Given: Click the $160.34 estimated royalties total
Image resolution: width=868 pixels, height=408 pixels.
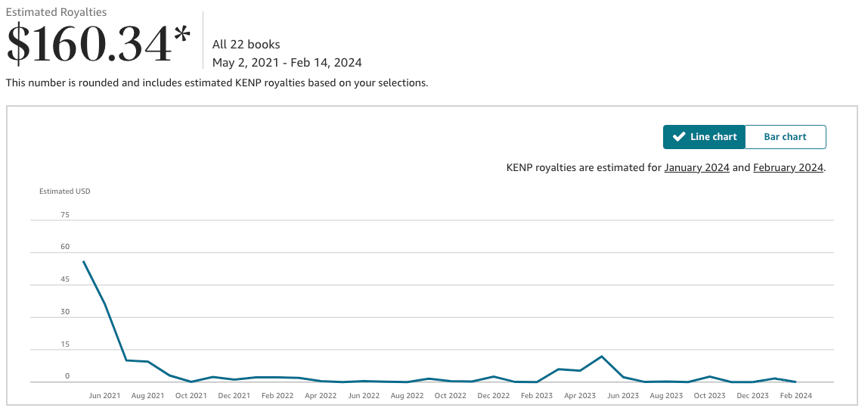Looking at the screenshot, I should (89, 45).
